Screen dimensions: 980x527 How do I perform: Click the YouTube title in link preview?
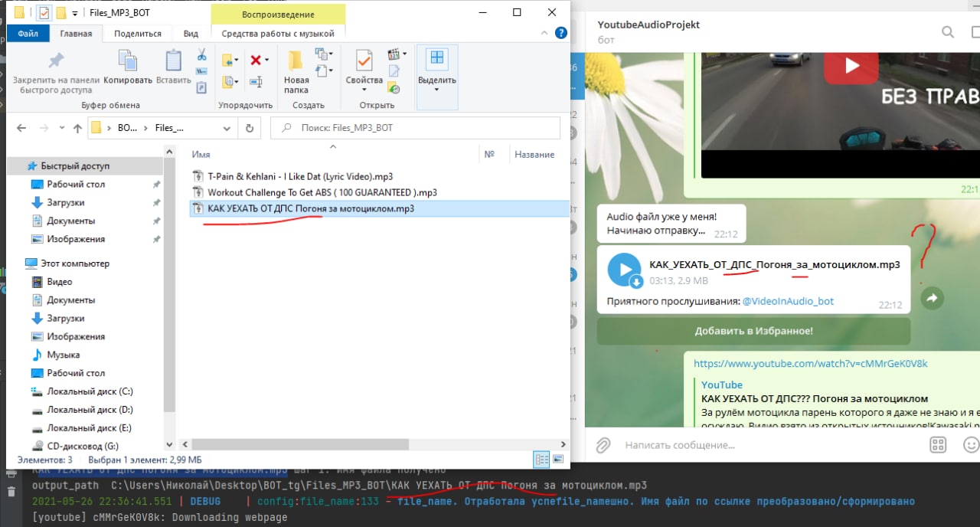coord(722,385)
